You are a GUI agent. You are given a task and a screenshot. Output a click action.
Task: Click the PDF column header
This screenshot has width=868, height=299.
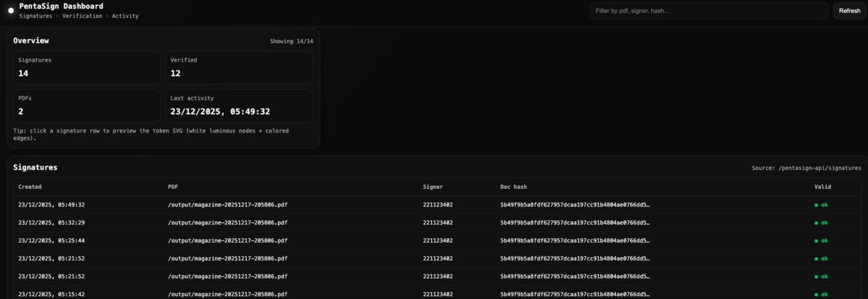click(172, 187)
